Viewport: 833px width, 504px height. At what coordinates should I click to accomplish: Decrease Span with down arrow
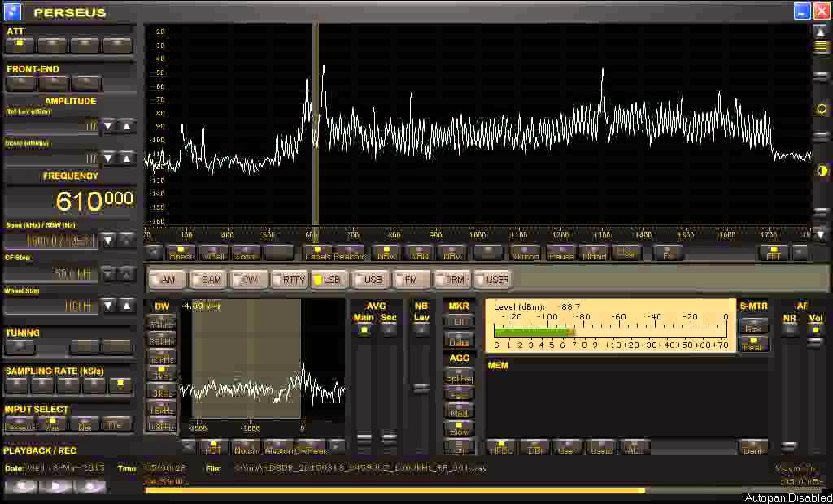pyautogui.click(x=108, y=241)
